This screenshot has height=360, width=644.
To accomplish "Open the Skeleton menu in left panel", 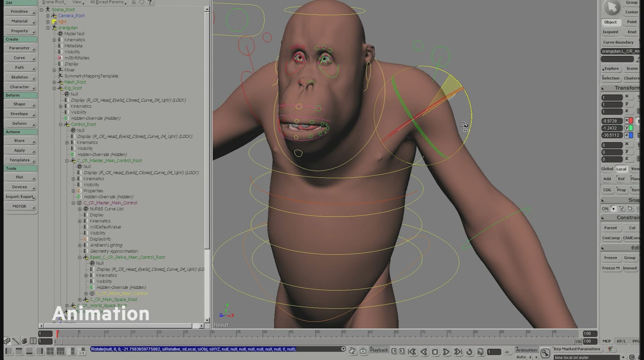I will 20,77.
